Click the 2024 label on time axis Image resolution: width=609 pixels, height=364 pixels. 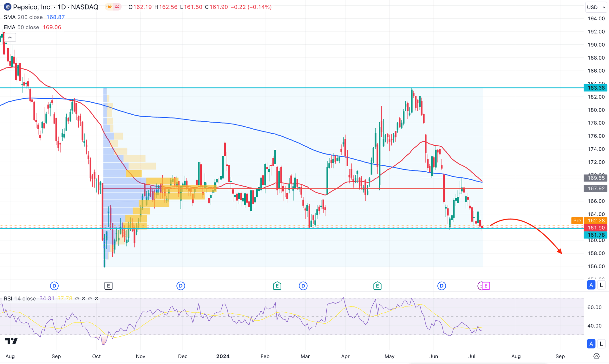pyautogui.click(x=223, y=356)
